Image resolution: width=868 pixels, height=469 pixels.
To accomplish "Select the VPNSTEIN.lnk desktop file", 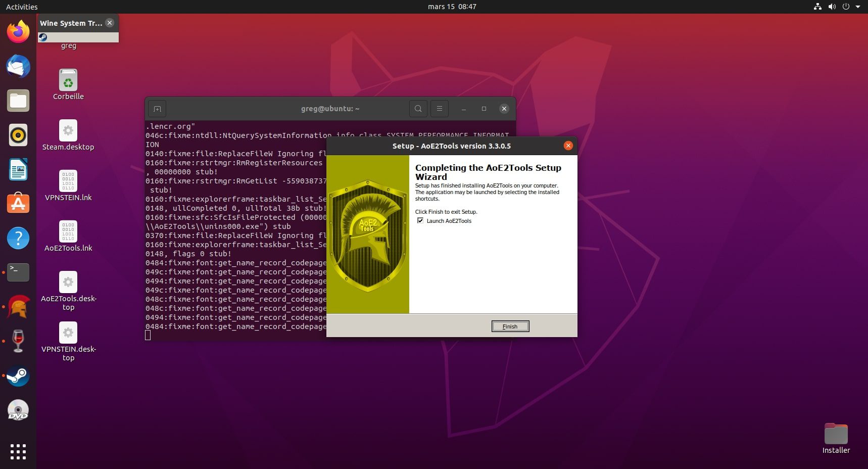I will [x=68, y=185].
